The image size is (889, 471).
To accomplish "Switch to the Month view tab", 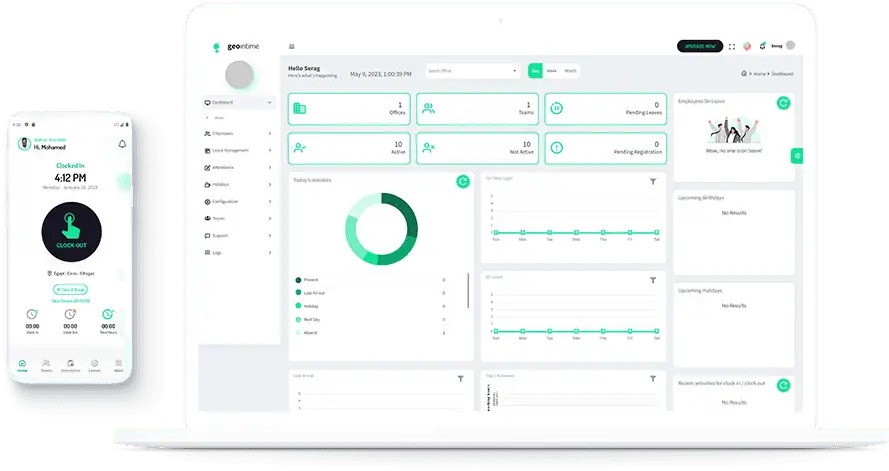I will (x=570, y=71).
